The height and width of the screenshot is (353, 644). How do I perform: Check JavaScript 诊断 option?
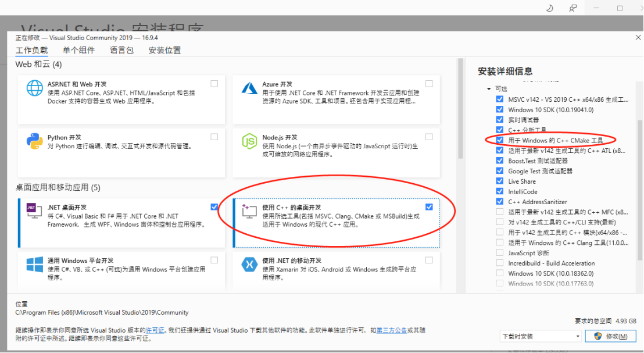pyautogui.click(x=499, y=253)
